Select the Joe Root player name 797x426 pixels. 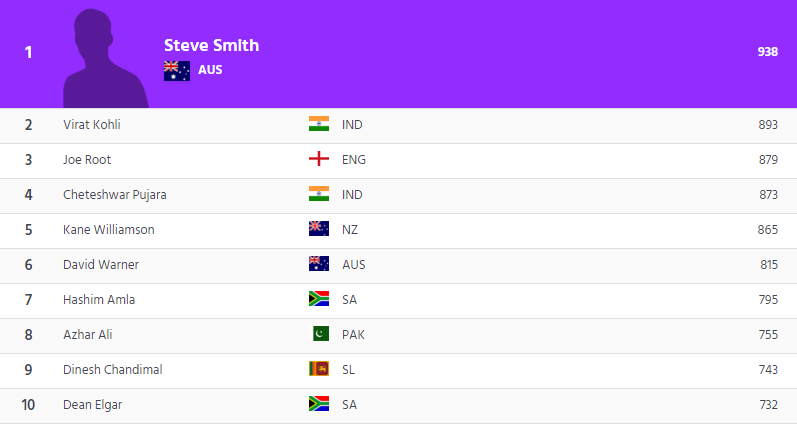coord(87,160)
